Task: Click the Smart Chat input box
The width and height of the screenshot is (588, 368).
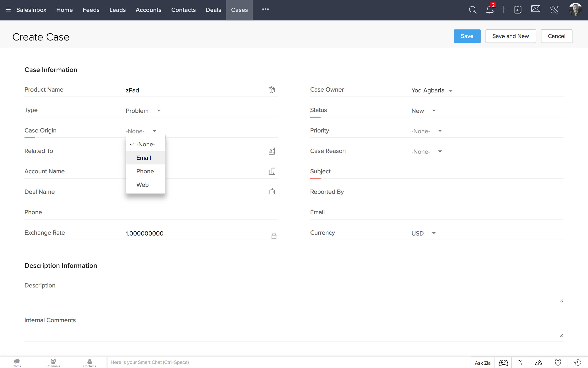Action: click(289, 362)
